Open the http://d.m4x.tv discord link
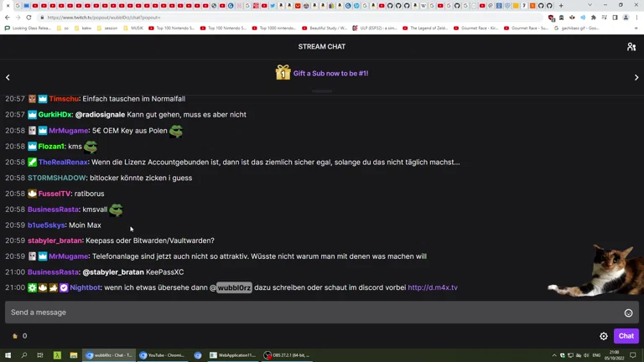 [433, 287]
